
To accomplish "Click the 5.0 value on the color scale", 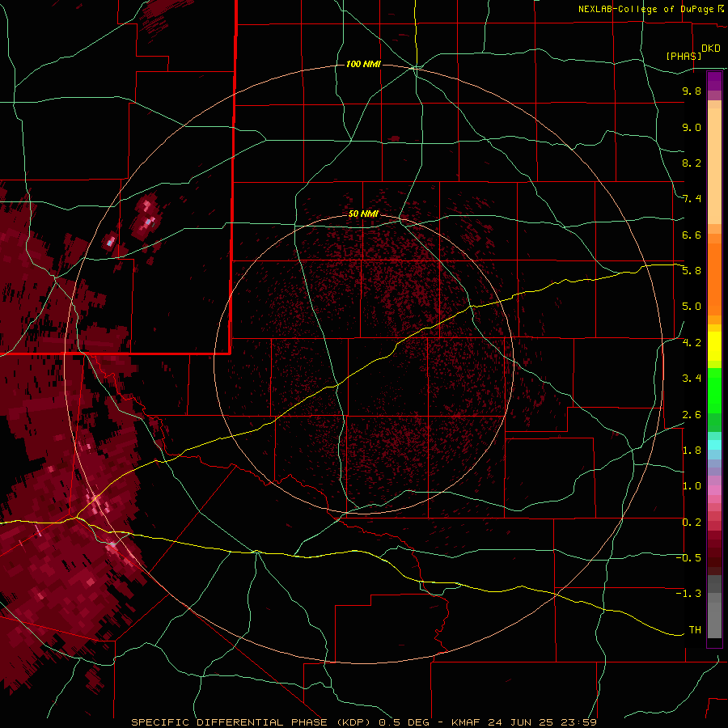I will (x=692, y=307).
